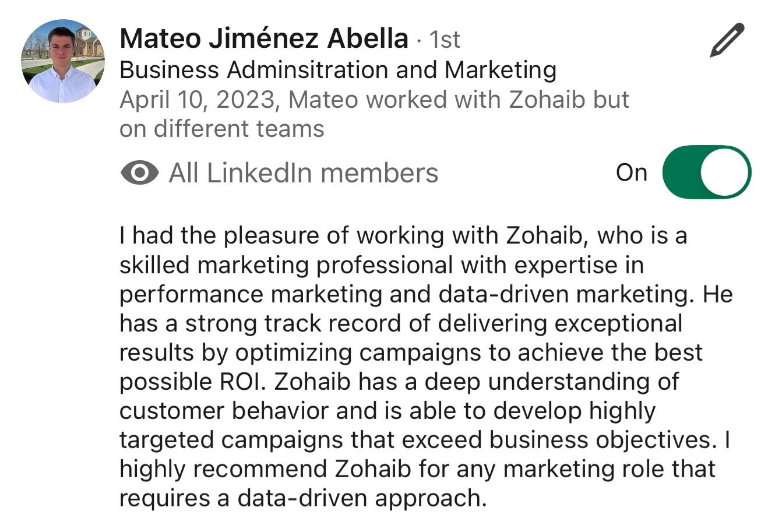The image size is (761, 532).
Task: Click the recommendation's opening sentence
Action: (x=403, y=236)
